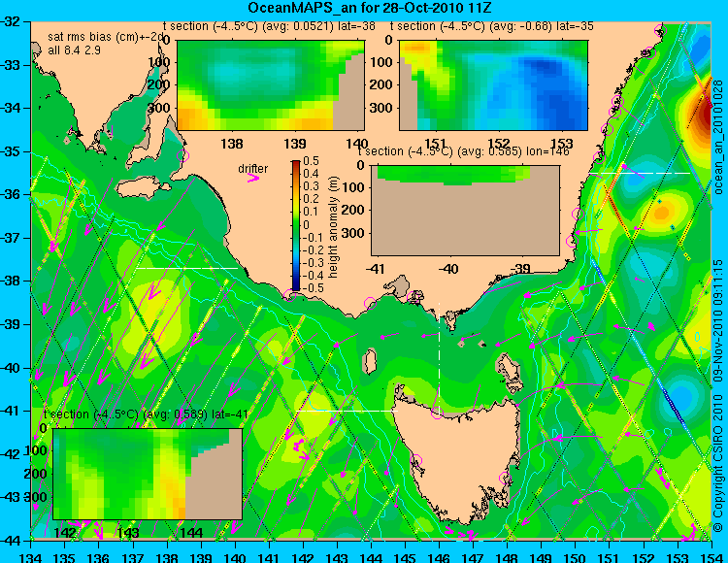Click longitude label 146 on the main axis
Image resolution: width=728 pixels, height=563 pixels.
(x=439, y=557)
